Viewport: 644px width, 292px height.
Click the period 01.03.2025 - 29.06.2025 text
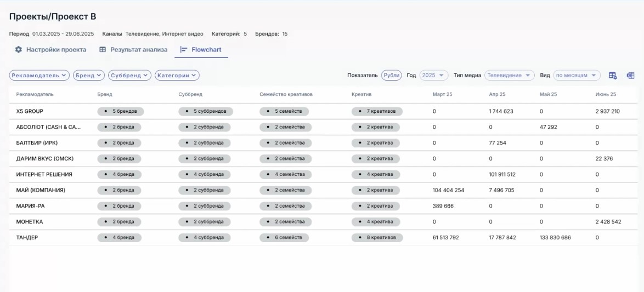pyautogui.click(x=63, y=34)
